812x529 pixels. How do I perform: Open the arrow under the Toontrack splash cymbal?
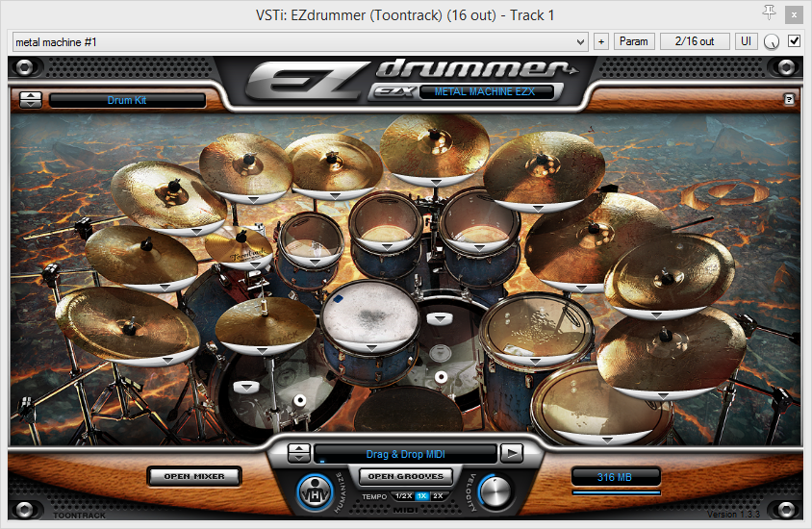(254, 265)
